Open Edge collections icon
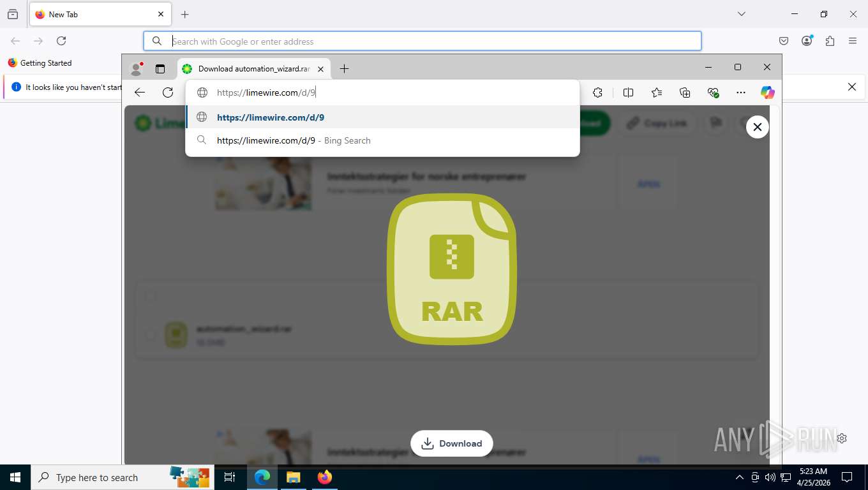This screenshot has width=868, height=490. (685, 93)
